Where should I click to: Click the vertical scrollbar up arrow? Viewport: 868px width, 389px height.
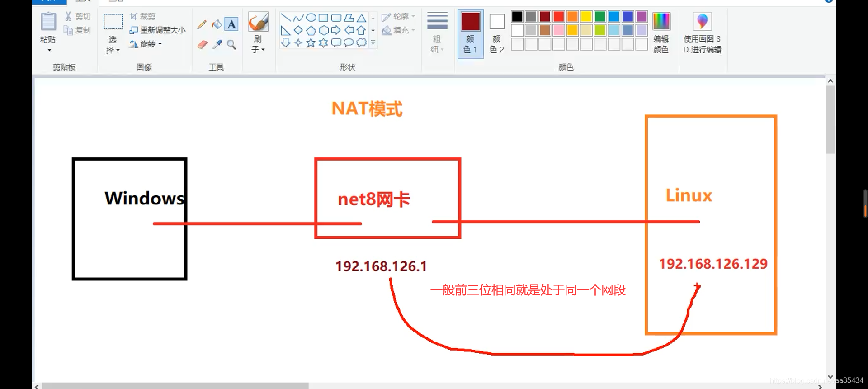tap(830, 81)
